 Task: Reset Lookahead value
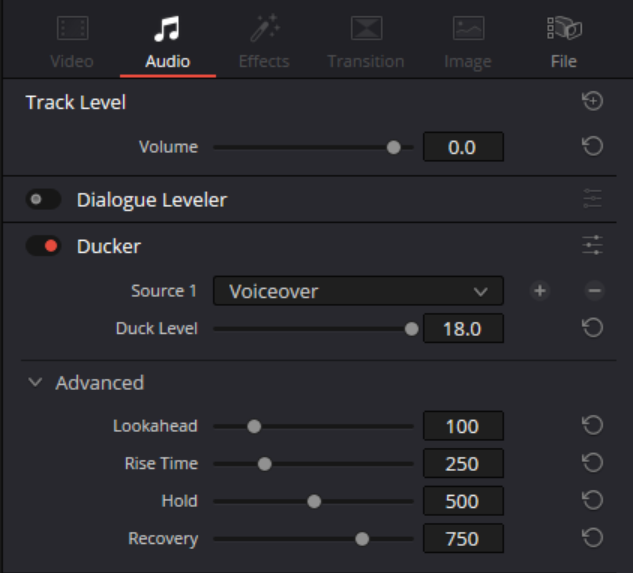coord(592,426)
